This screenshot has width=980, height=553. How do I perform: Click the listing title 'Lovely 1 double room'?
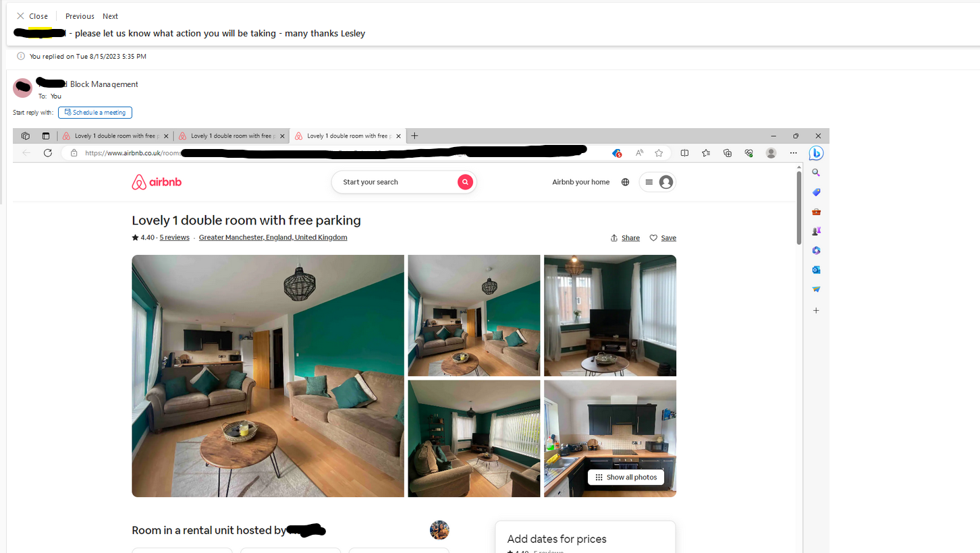pyautogui.click(x=246, y=221)
